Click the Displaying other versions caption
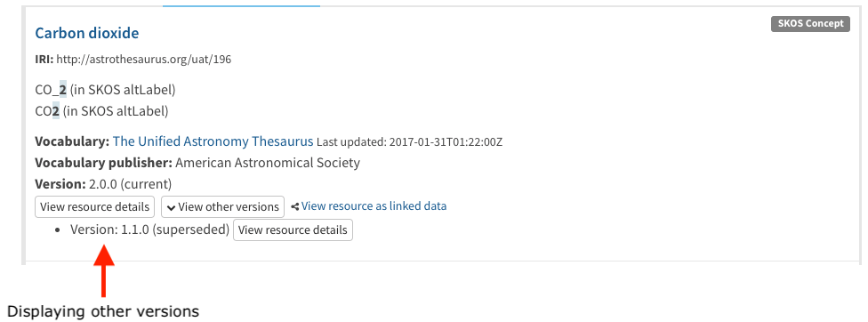This screenshot has height=322, width=868. pyautogui.click(x=103, y=311)
